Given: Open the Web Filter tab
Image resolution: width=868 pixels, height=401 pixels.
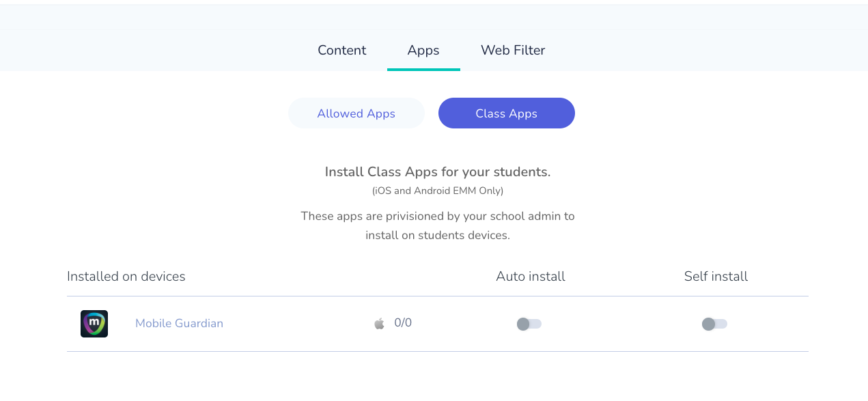Looking at the screenshot, I should [513, 51].
